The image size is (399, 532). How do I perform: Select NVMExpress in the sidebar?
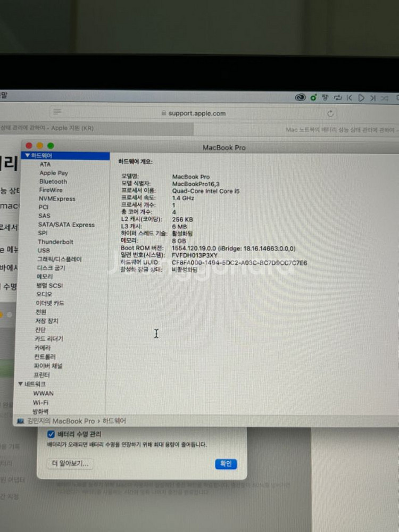(x=57, y=199)
